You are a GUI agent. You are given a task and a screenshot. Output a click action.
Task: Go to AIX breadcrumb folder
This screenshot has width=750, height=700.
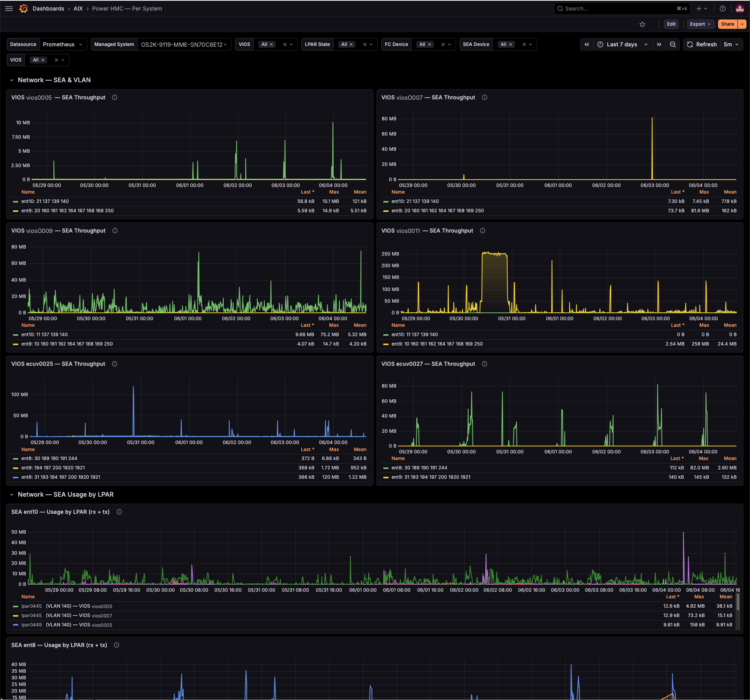click(78, 9)
